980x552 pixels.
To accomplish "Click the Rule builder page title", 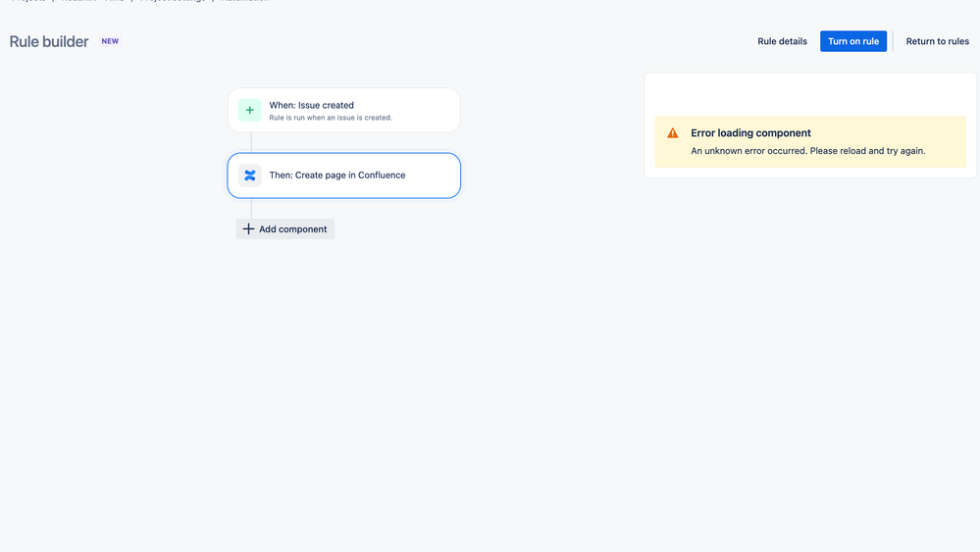I will [49, 41].
